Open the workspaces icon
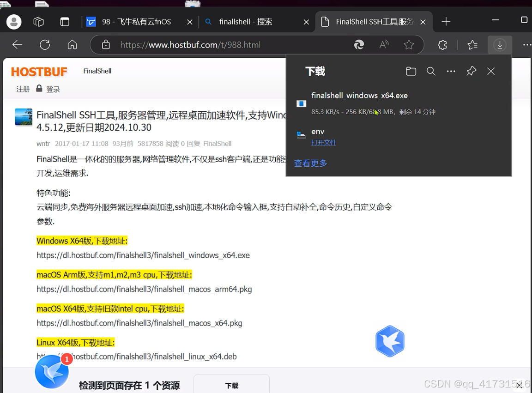Screen dimensions: 532x393 [39, 22]
